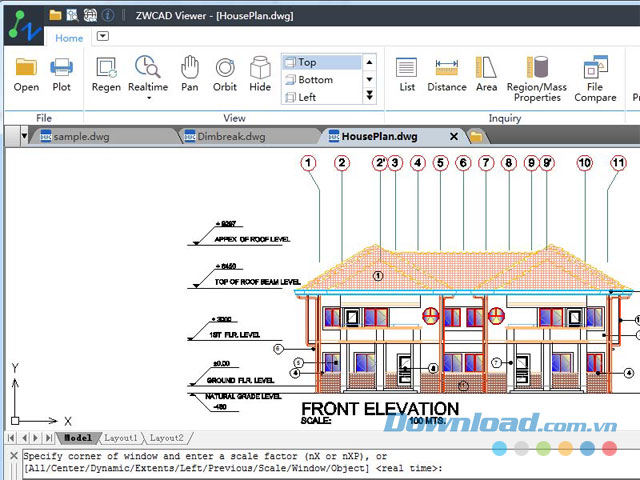Switch to the Dimbreak.dwg tab
640x480 pixels.
coord(230,136)
